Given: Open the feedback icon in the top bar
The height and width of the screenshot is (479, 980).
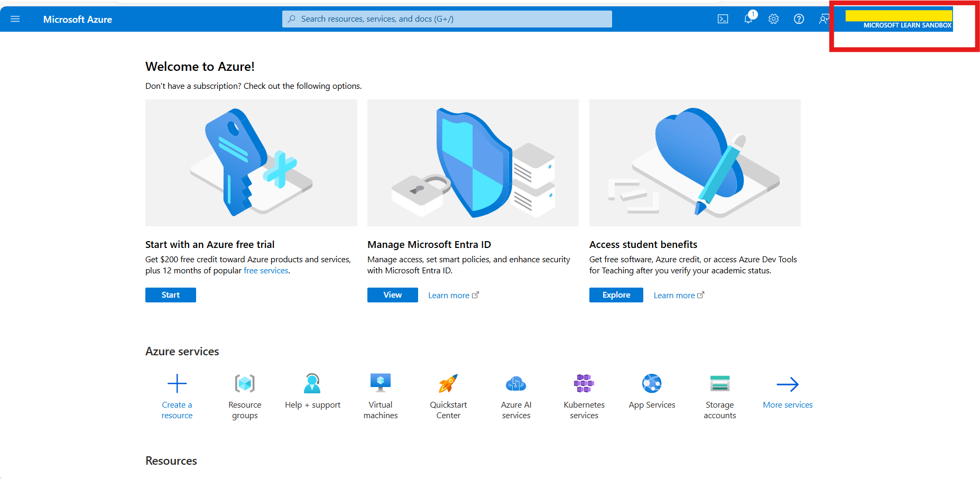Looking at the screenshot, I should pos(824,19).
